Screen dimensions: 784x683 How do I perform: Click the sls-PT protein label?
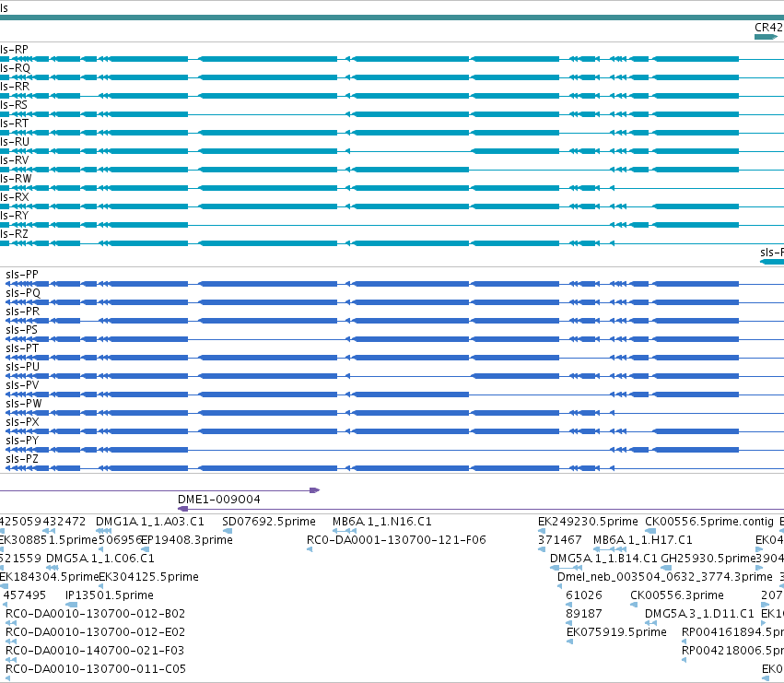tap(22, 348)
